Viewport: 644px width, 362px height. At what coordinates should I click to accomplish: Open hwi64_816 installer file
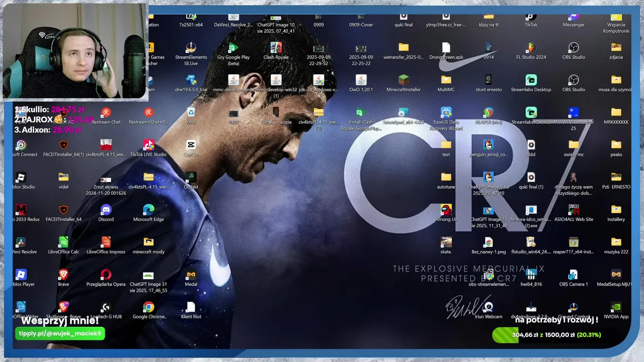(531, 278)
